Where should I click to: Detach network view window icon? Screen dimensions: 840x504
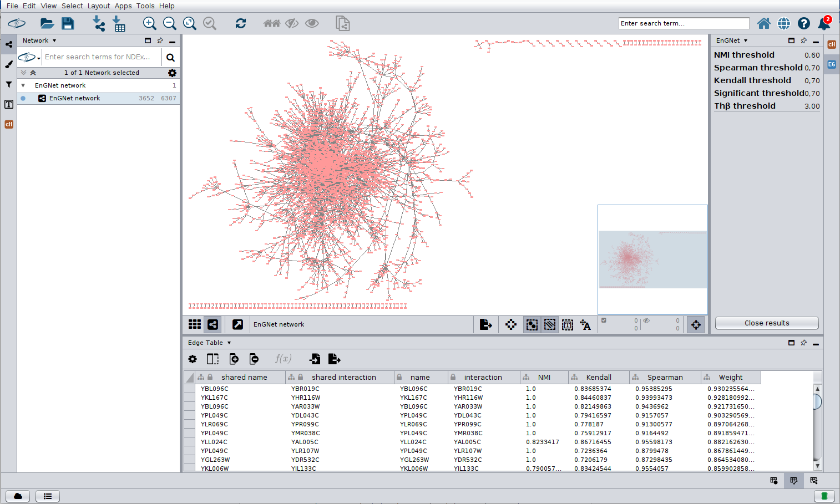[x=237, y=324]
